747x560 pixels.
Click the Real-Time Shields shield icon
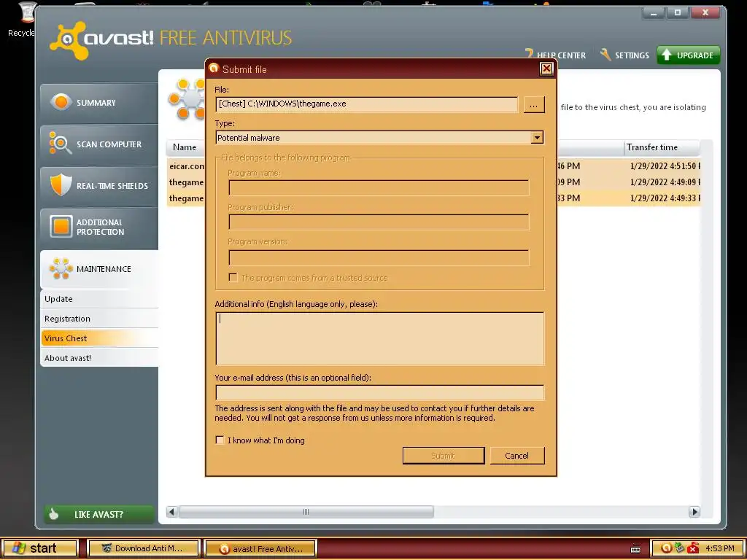point(61,184)
